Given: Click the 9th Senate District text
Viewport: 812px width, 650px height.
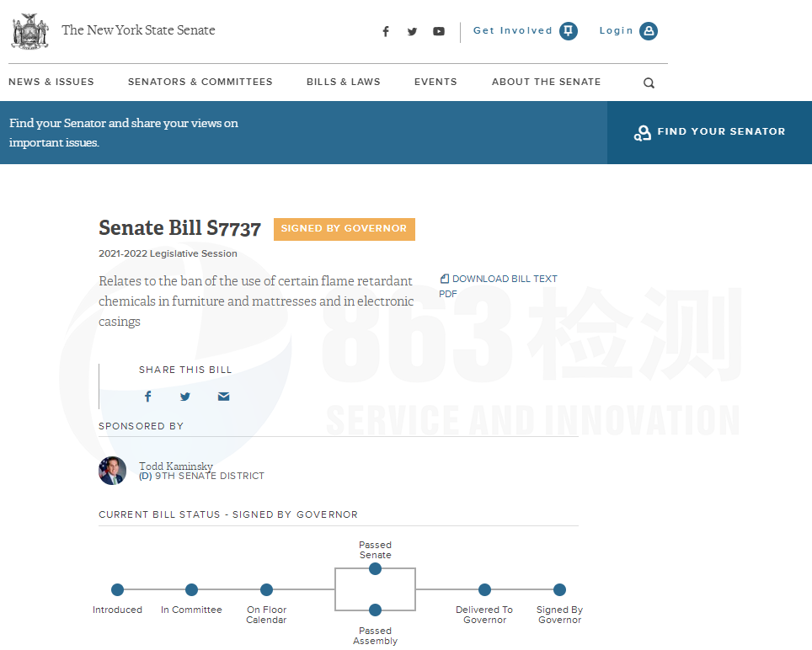Looking at the screenshot, I should (210, 476).
